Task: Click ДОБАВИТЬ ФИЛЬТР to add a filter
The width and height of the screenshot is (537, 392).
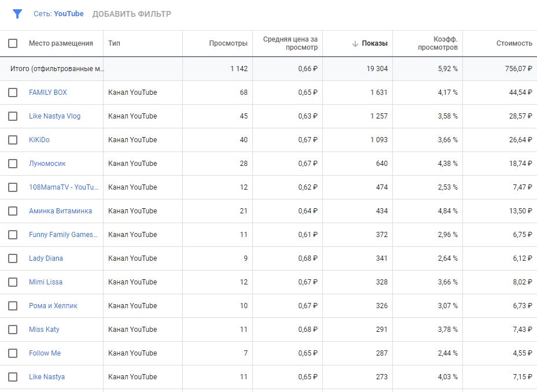Action: pos(131,14)
